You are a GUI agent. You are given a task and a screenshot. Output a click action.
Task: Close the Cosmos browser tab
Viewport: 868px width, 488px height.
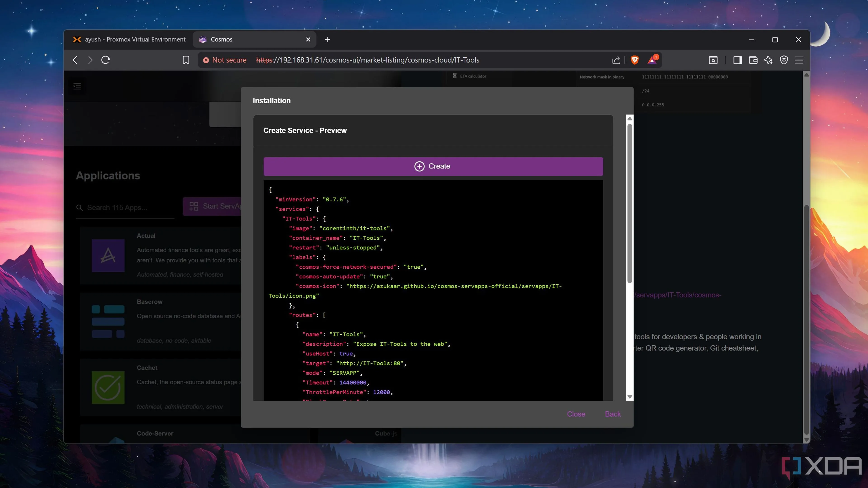(x=308, y=39)
